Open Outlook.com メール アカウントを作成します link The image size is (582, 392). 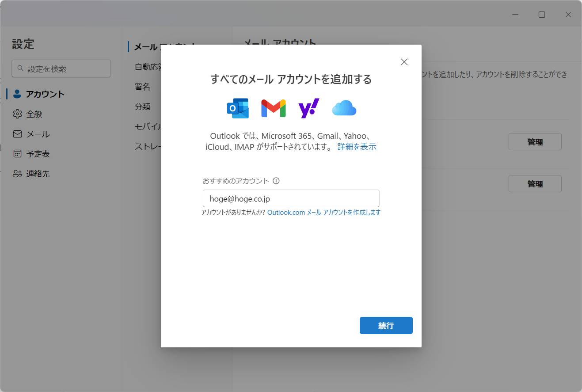click(324, 213)
